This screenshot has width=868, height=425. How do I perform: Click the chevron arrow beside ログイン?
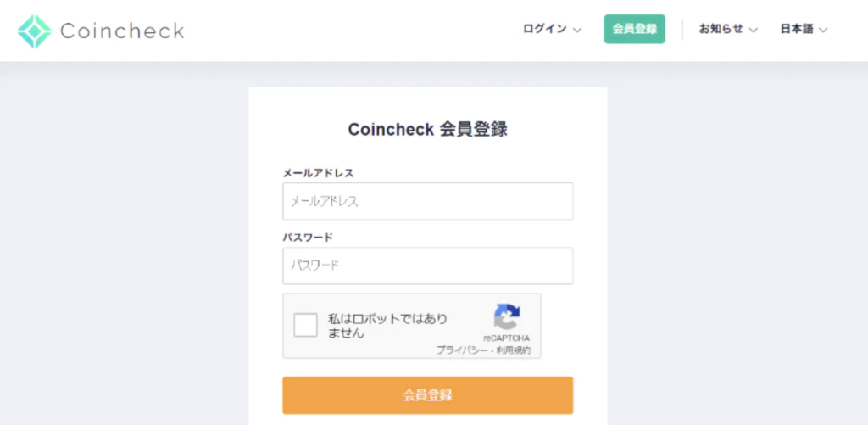(x=577, y=30)
